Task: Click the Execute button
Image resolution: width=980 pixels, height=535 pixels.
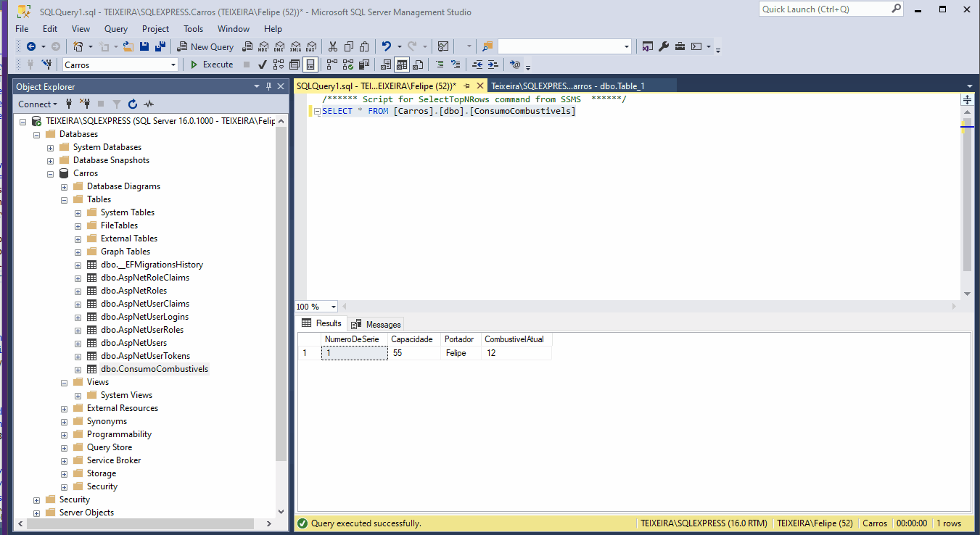Action: click(x=211, y=65)
